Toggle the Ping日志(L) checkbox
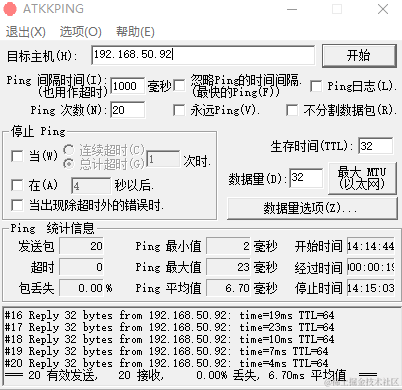The image size is (402, 390). [316, 86]
